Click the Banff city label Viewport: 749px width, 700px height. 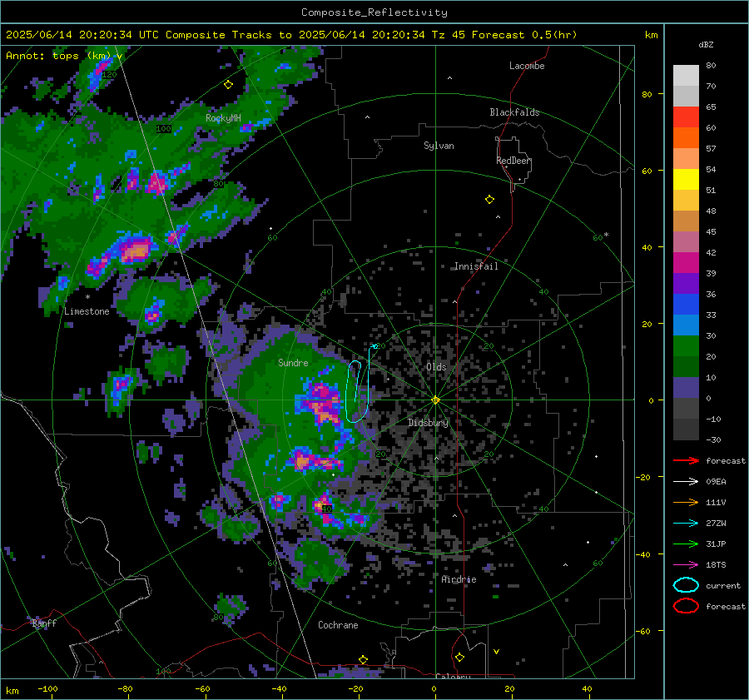(44, 623)
